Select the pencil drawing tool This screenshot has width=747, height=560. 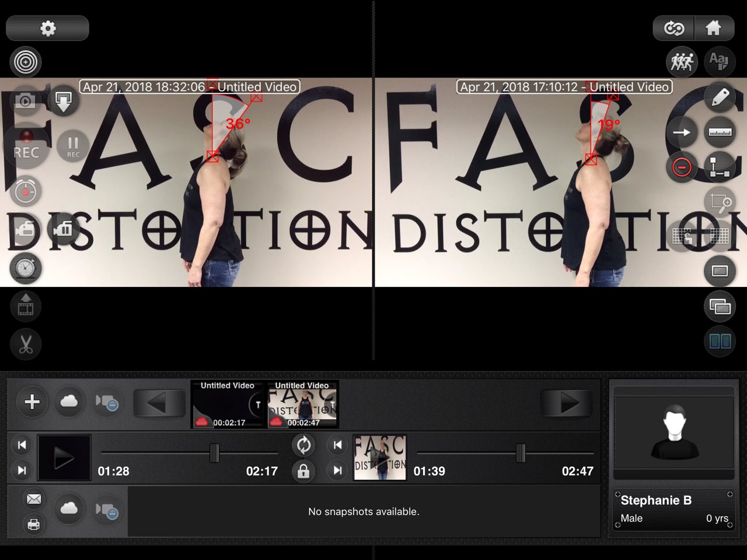click(x=720, y=97)
